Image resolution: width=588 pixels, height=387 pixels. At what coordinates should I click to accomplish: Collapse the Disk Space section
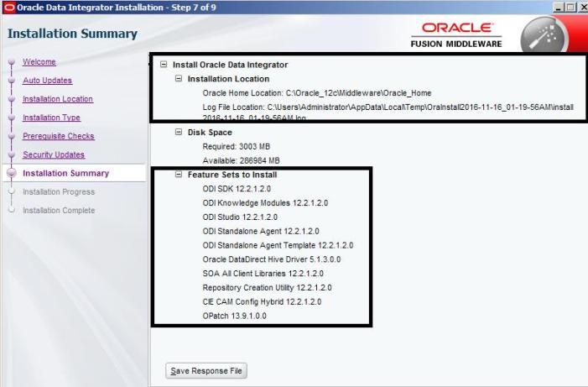pyautogui.click(x=179, y=132)
